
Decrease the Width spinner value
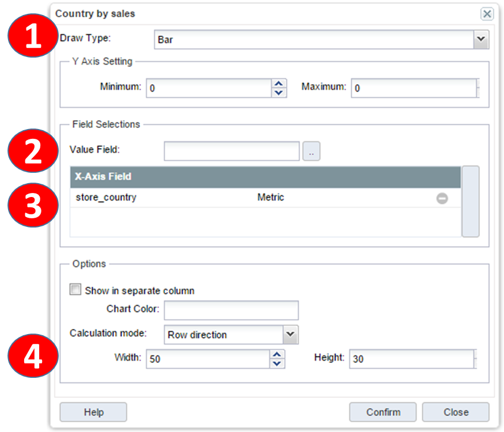277,363
